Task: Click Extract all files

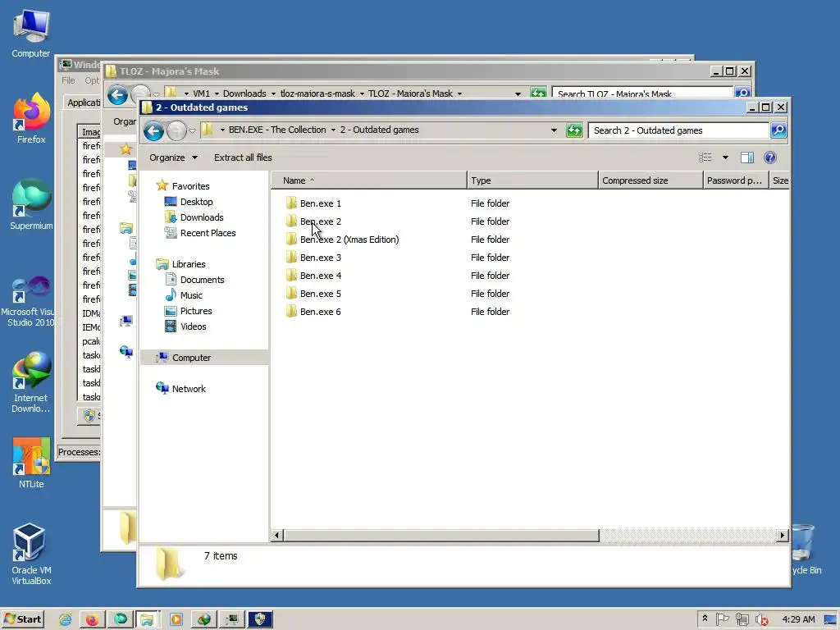Action: click(x=243, y=157)
